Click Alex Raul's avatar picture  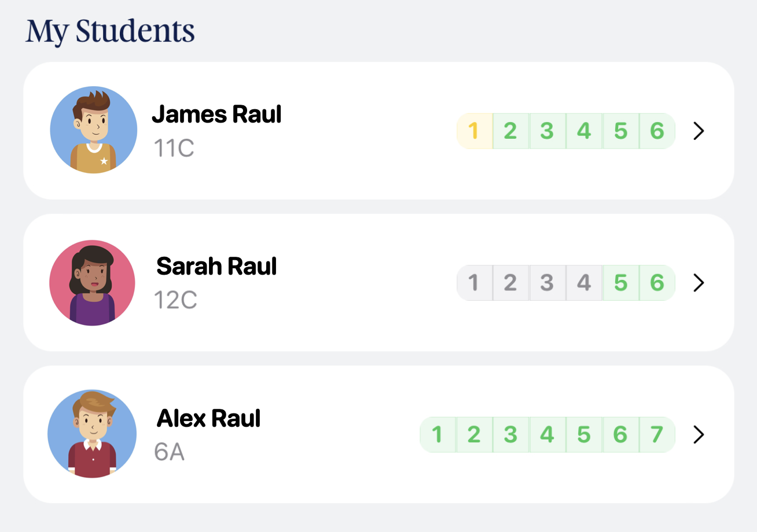(91, 434)
